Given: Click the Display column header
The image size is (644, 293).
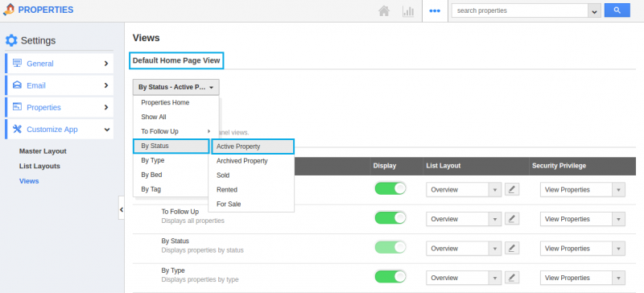Looking at the screenshot, I should pos(385,166).
